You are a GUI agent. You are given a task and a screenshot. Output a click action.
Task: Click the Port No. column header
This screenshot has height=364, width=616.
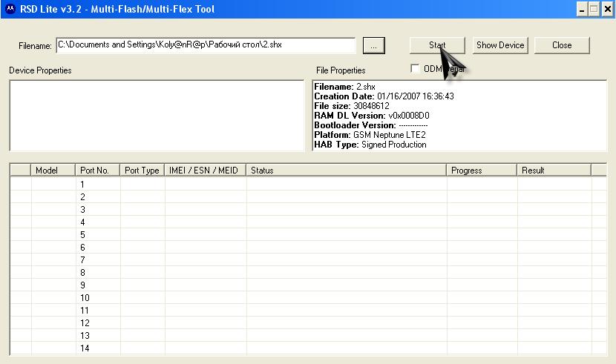point(97,171)
